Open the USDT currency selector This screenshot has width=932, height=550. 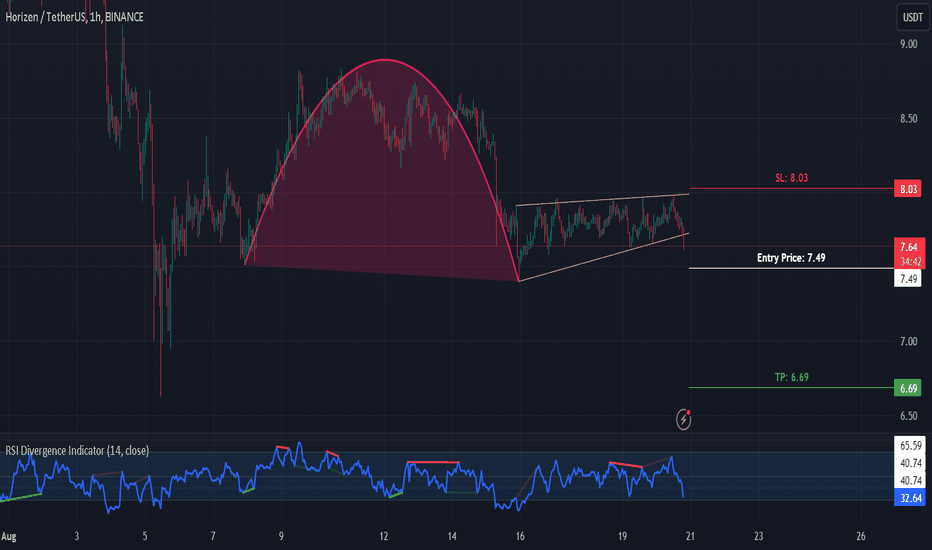912,17
